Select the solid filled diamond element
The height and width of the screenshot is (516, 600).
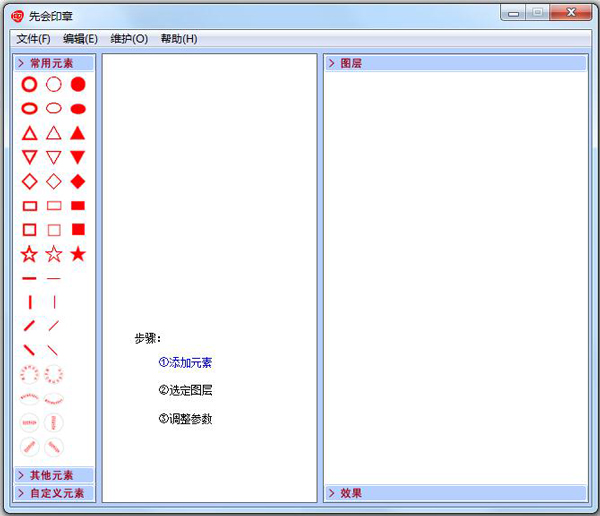pyautogui.click(x=78, y=181)
